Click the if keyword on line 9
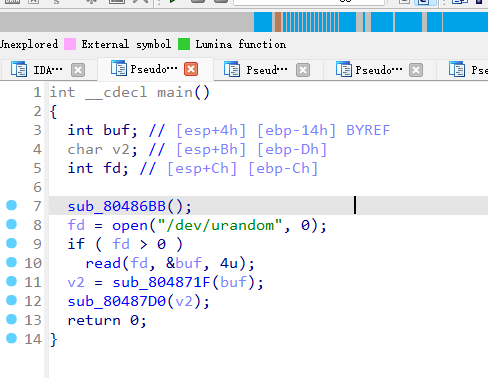The width and height of the screenshot is (488, 378). (x=76, y=244)
